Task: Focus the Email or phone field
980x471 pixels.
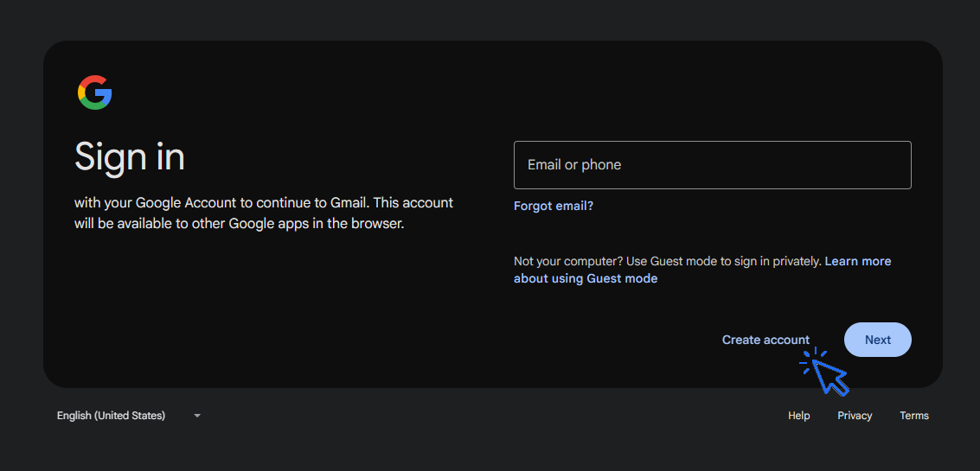Action: [713, 165]
